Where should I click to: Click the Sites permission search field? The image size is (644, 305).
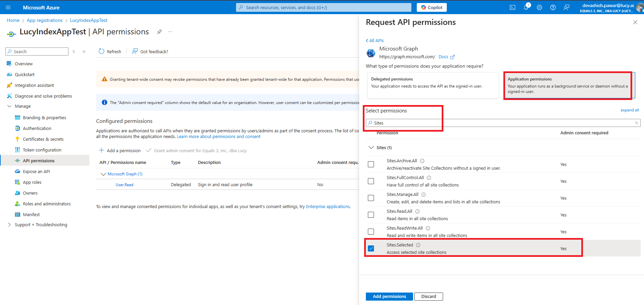tap(502, 123)
